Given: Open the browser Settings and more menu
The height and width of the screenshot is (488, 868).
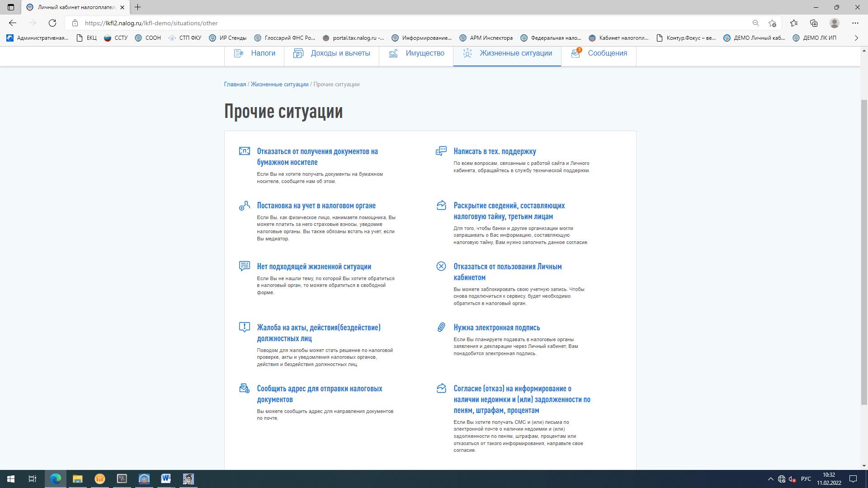Looking at the screenshot, I should tap(855, 23).
